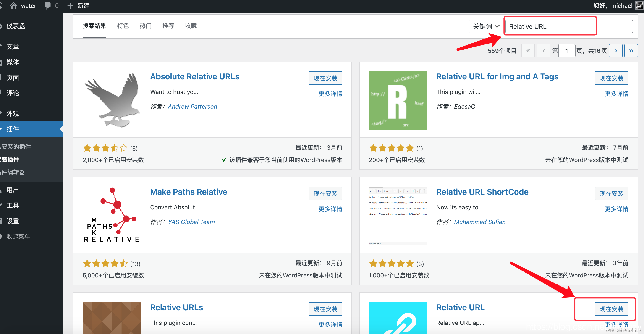
Task: Open 更多详情 for Make Paths Relative
Action: click(x=330, y=209)
